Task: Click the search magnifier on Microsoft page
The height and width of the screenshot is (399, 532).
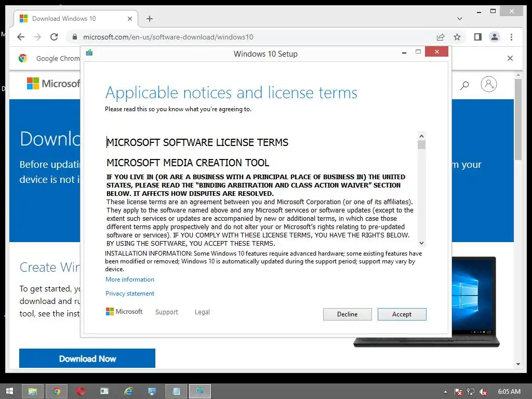Action: click(x=464, y=85)
